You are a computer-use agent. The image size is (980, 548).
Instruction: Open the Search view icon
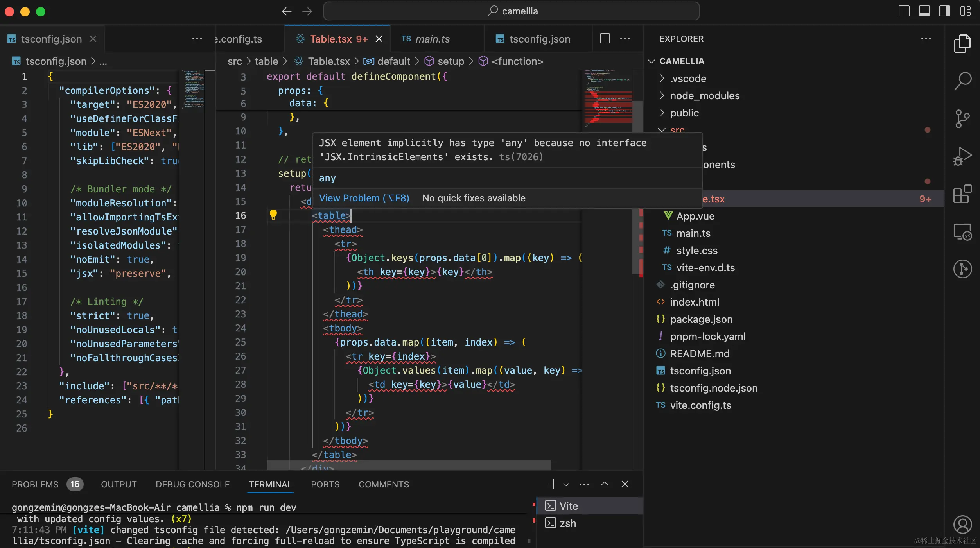(962, 81)
